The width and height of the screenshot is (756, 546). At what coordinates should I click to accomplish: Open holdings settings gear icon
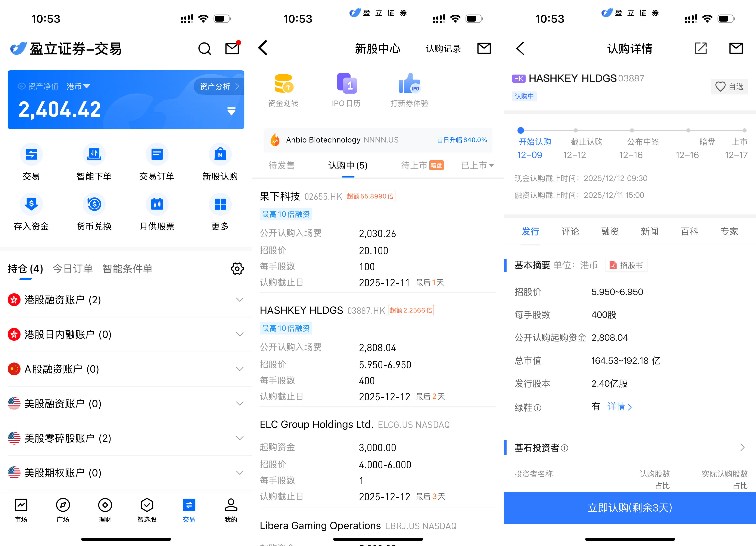point(237,269)
